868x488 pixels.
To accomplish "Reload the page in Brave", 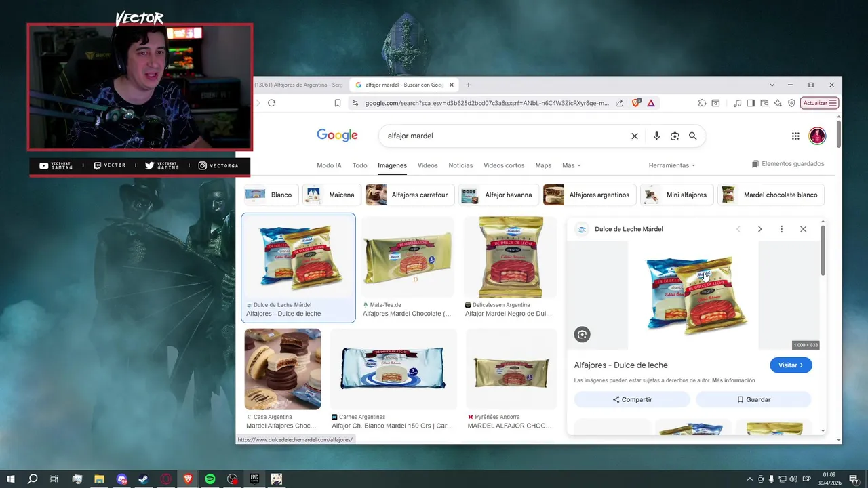I will 271,103.
